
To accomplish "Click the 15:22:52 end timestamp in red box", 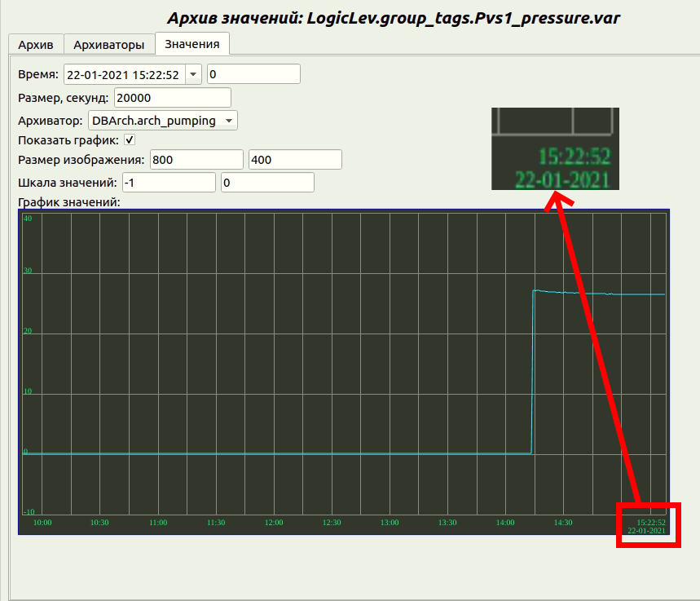I will pos(649,523).
